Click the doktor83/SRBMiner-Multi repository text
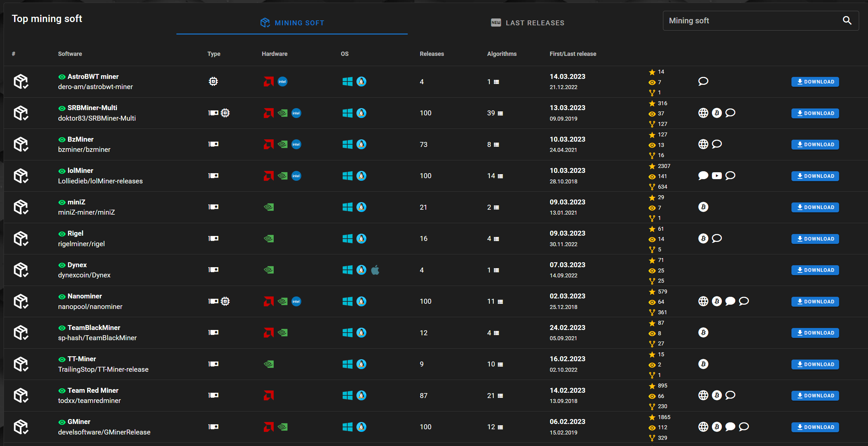This screenshot has height=446, width=868. pyautogui.click(x=97, y=118)
